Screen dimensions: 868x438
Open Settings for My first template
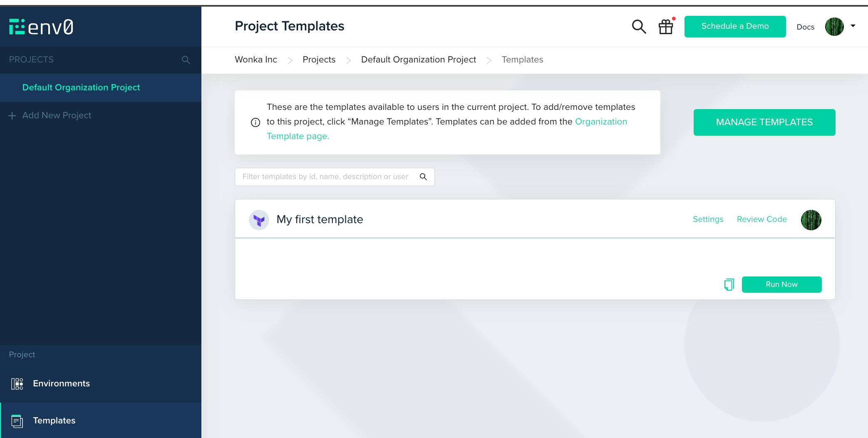pyautogui.click(x=707, y=219)
